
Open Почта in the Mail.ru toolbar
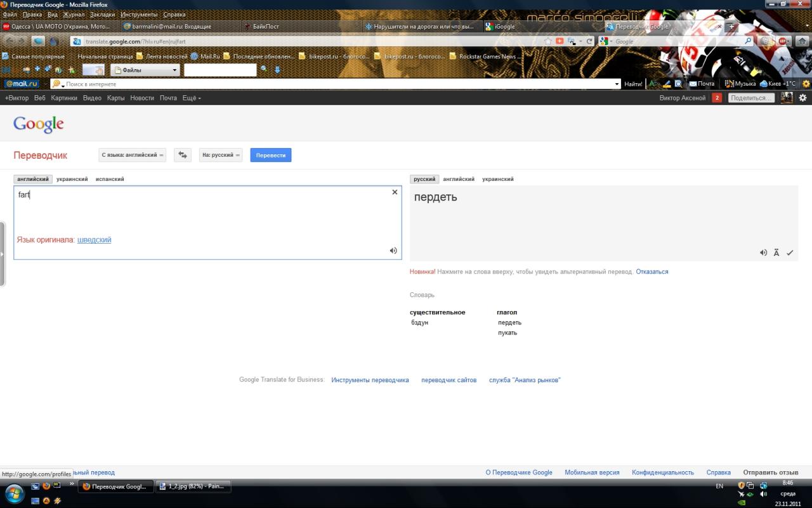[702, 84]
